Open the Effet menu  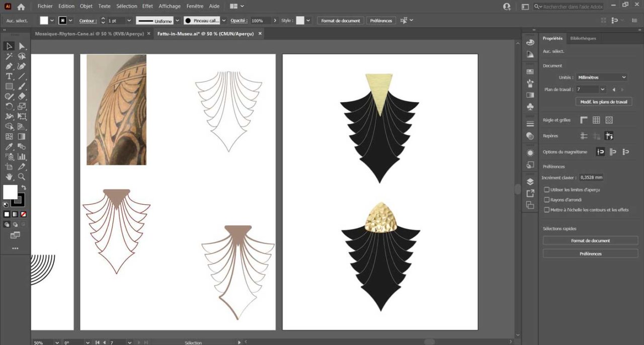pyautogui.click(x=147, y=7)
